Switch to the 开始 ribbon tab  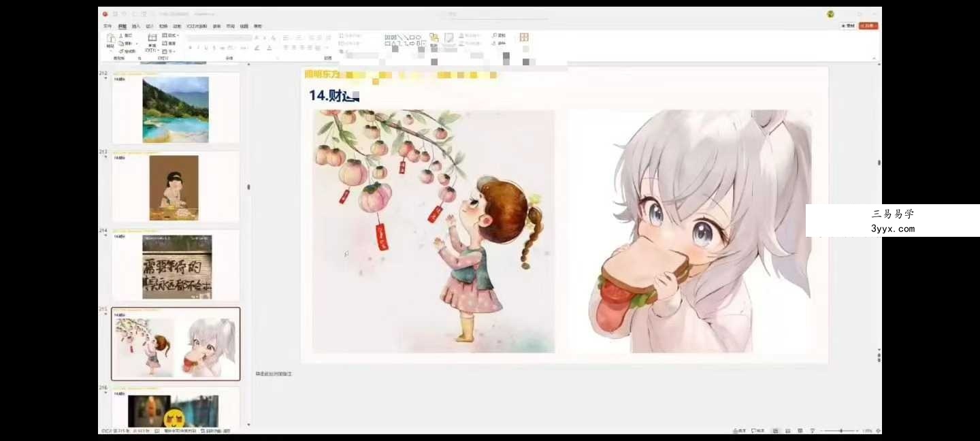[x=122, y=26]
